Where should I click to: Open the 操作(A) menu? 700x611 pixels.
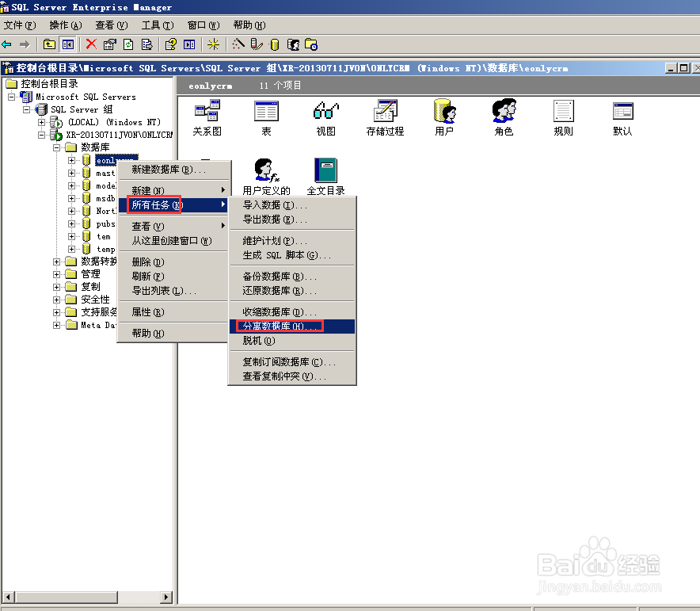[x=66, y=25]
